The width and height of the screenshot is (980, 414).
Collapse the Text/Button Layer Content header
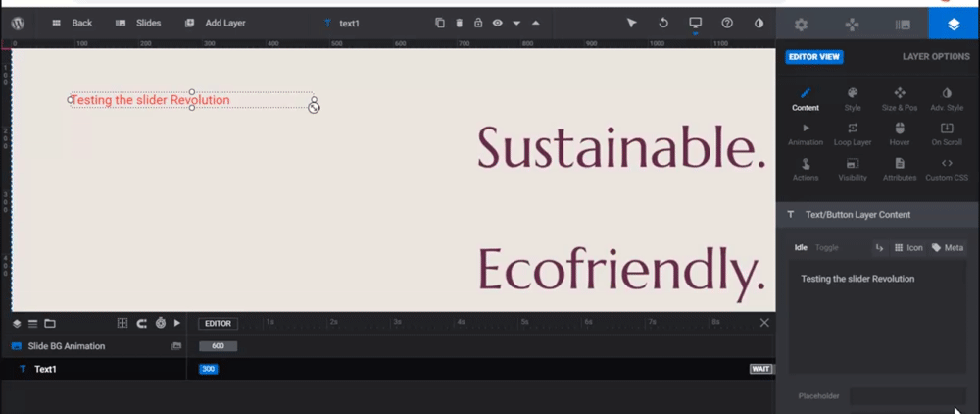[878, 215]
